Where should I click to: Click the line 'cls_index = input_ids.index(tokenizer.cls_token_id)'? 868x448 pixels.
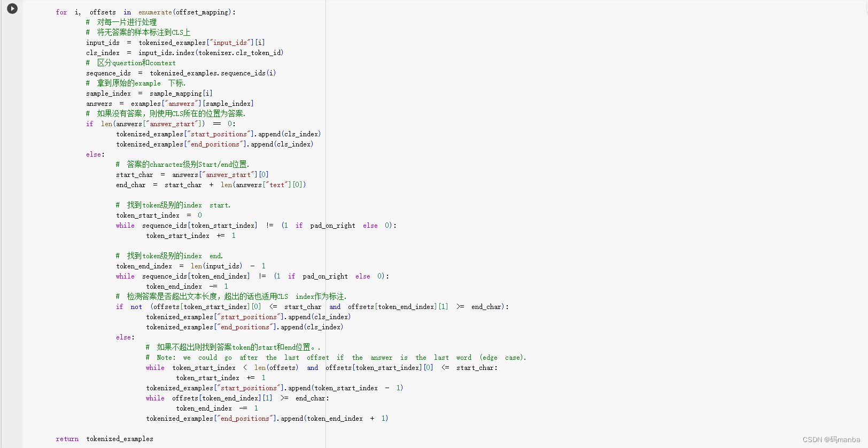click(x=185, y=53)
